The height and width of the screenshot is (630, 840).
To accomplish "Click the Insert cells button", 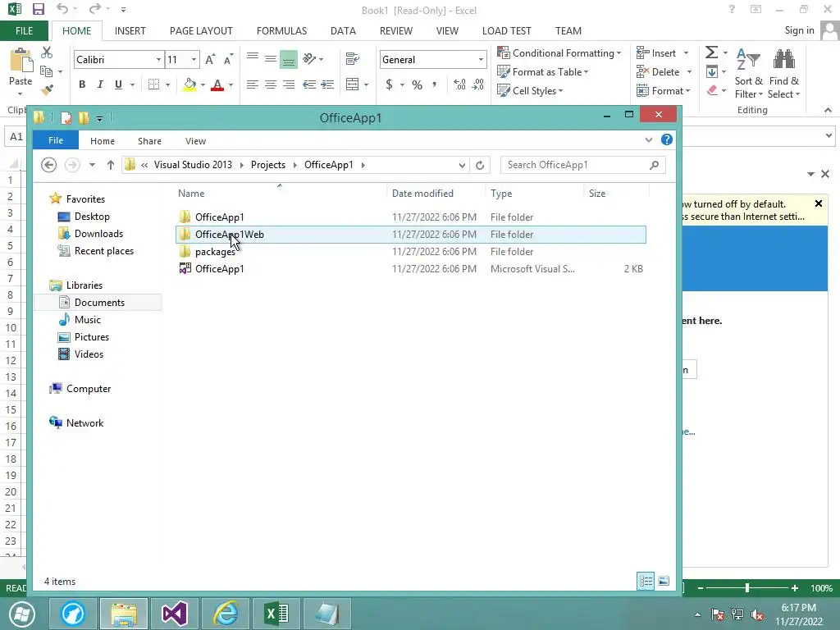I will 655,53.
